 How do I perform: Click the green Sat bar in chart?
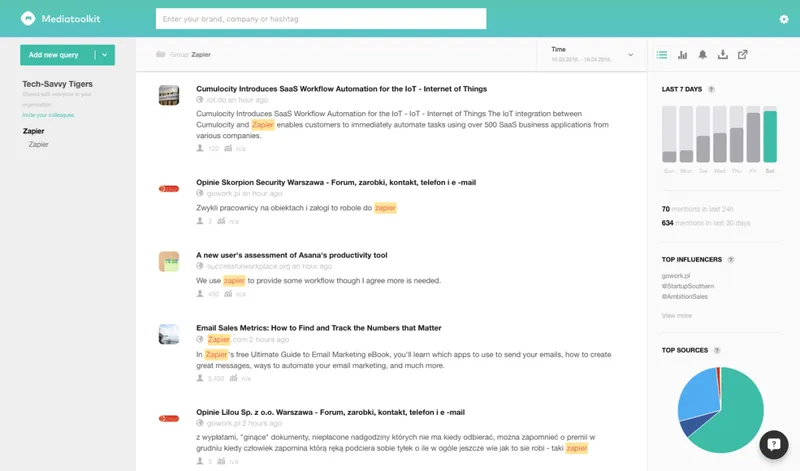[x=770, y=136]
